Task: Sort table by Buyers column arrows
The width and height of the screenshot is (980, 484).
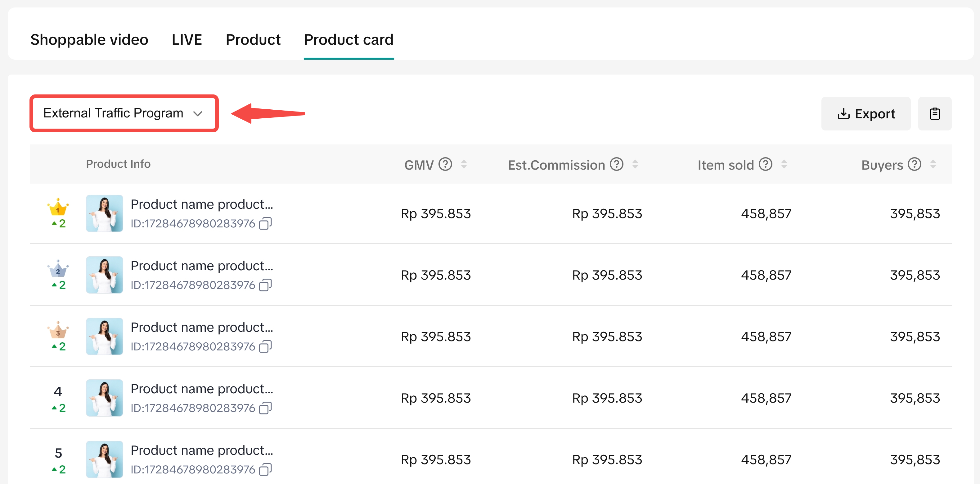Action: tap(933, 165)
